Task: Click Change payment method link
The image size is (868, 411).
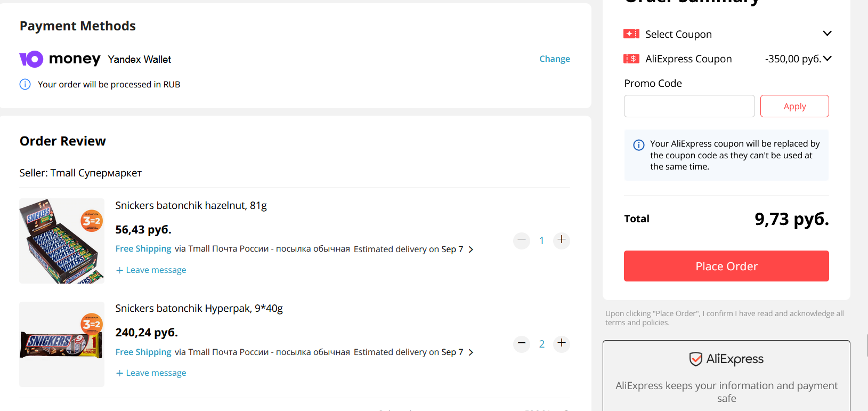Action: (555, 59)
